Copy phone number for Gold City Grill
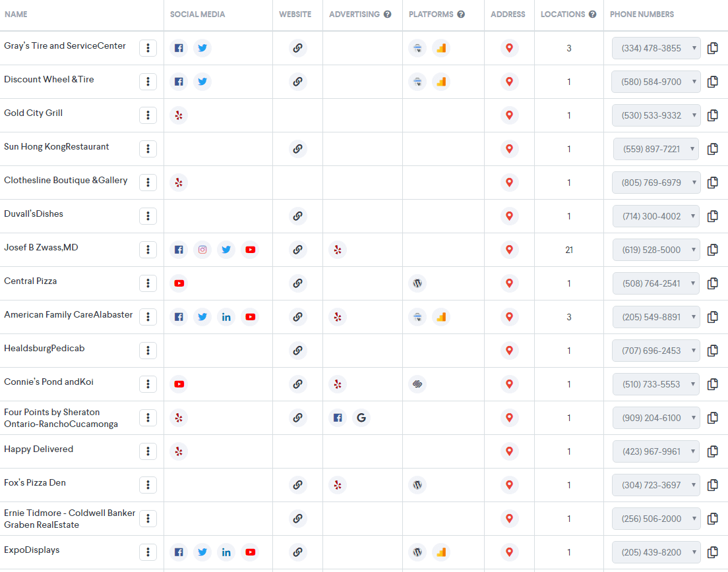The width and height of the screenshot is (728, 572). (x=713, y=115)
